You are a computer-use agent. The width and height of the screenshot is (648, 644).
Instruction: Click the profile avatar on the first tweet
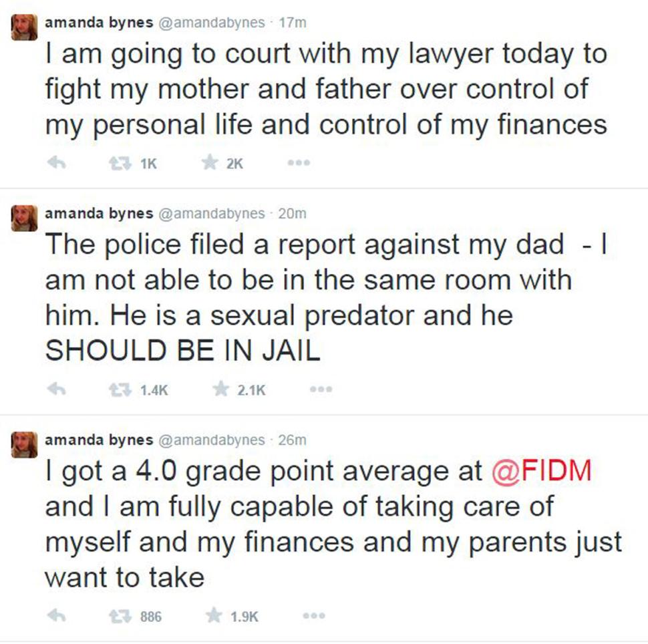(24, 28)
